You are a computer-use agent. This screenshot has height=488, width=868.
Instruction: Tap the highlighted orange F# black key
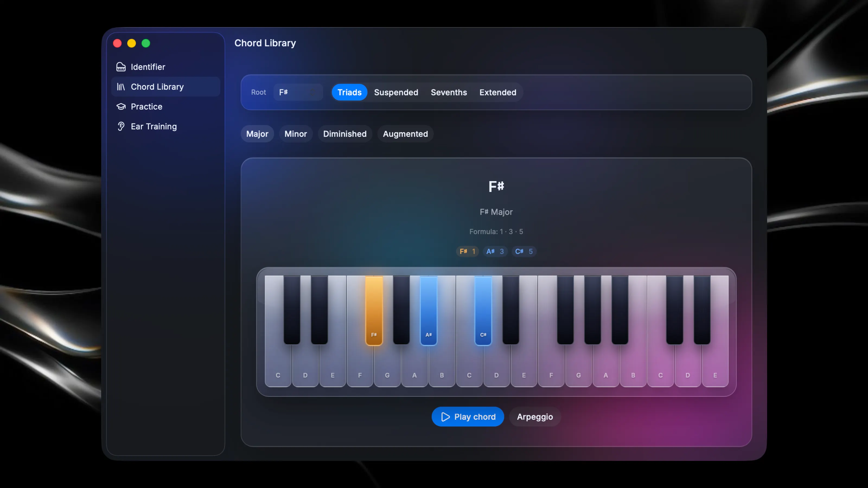pyautogui.click(x=374, y=310)
